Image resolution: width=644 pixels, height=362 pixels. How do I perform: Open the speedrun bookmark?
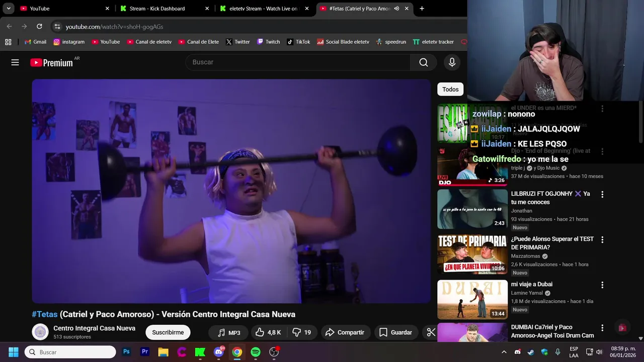pos(391,42)
